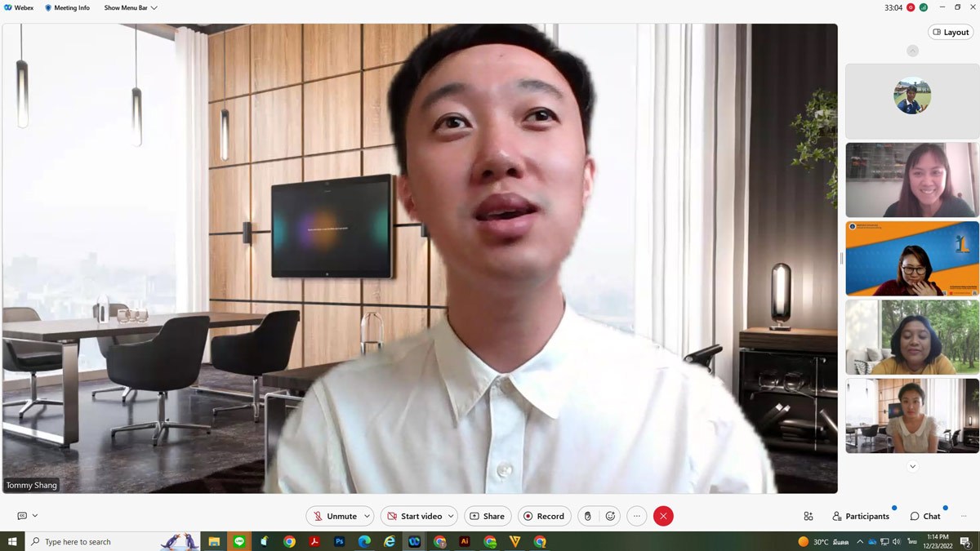Open the Apps icon next to Participants

point(808,516)
